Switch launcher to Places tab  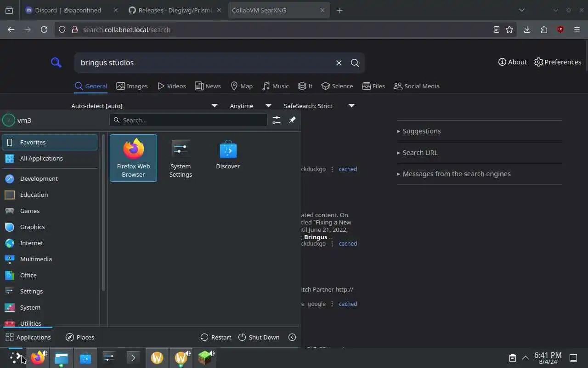click(x=80, y=337)
